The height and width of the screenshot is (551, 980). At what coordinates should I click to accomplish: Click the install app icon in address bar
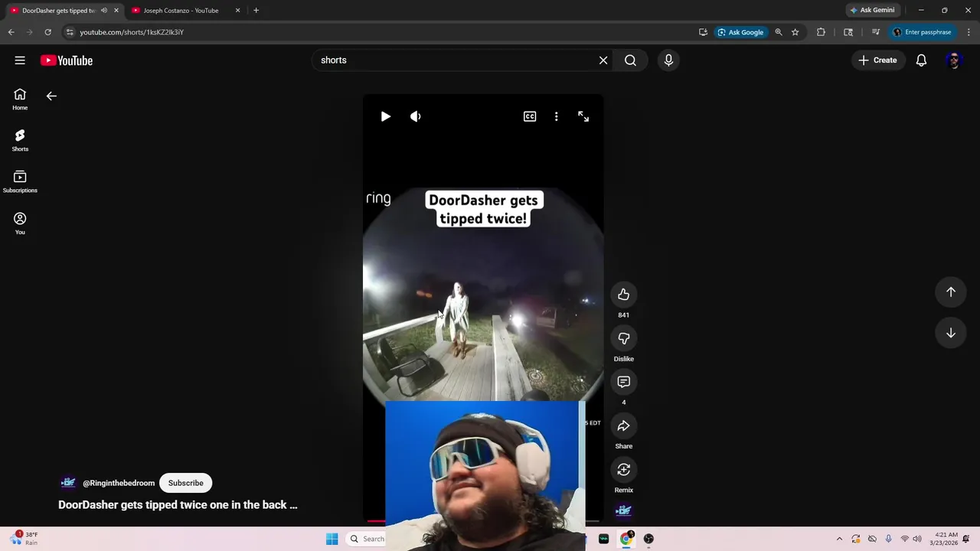coord(703,32)
